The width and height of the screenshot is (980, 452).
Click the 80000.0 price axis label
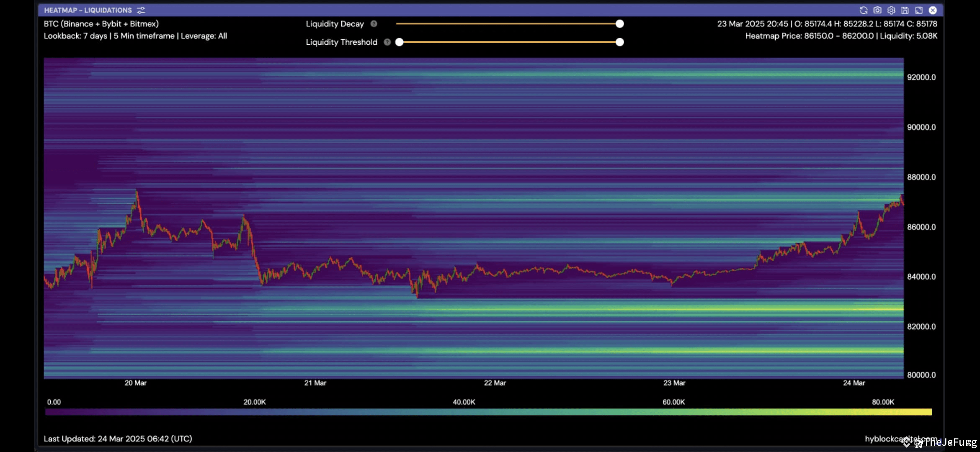(921, 375)
